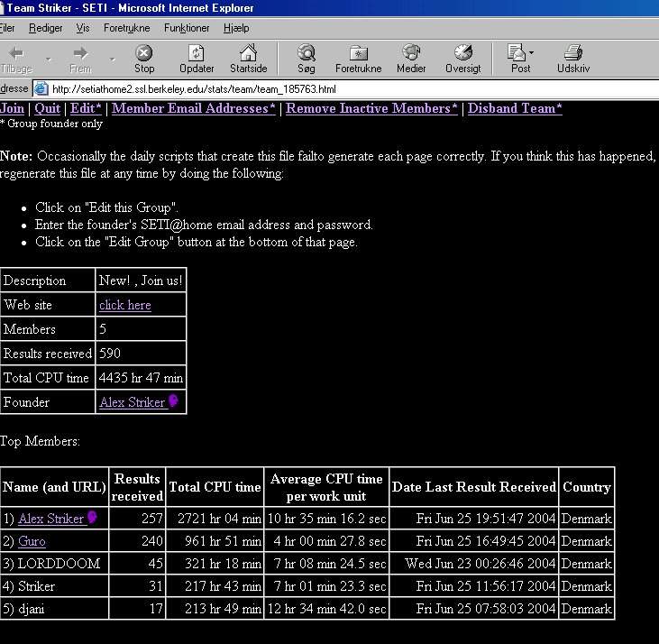The width and height of the screenshot is (659, 644).
Task: Click the Frem forward arrow icon
Action: tap(80, 53)
